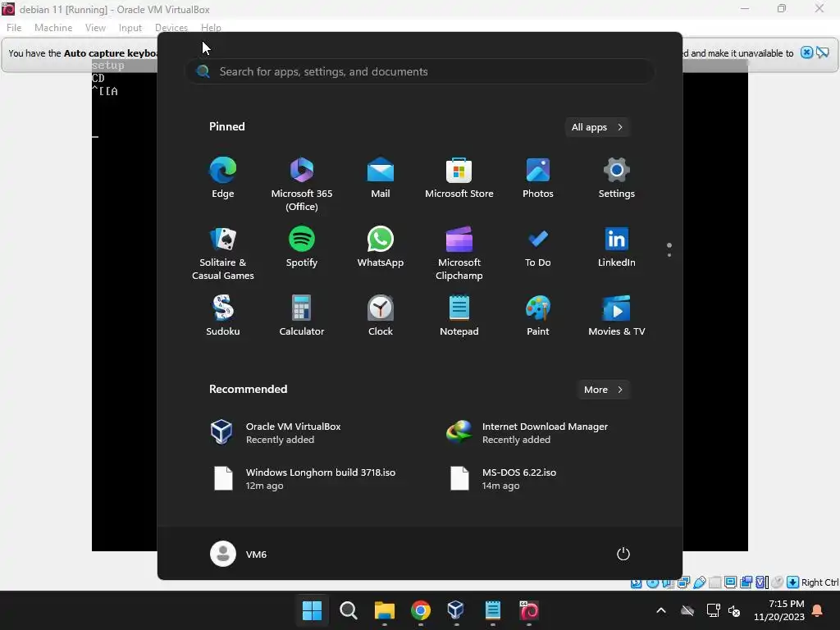Open the Input menu in VirtualBox
Screen dimensions: 840x630
point(130,27)
